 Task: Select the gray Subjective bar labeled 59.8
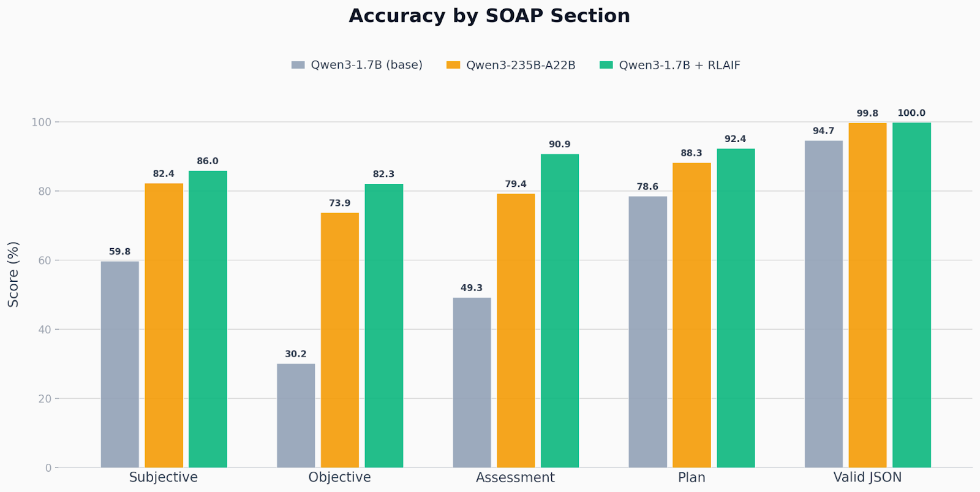120,365
